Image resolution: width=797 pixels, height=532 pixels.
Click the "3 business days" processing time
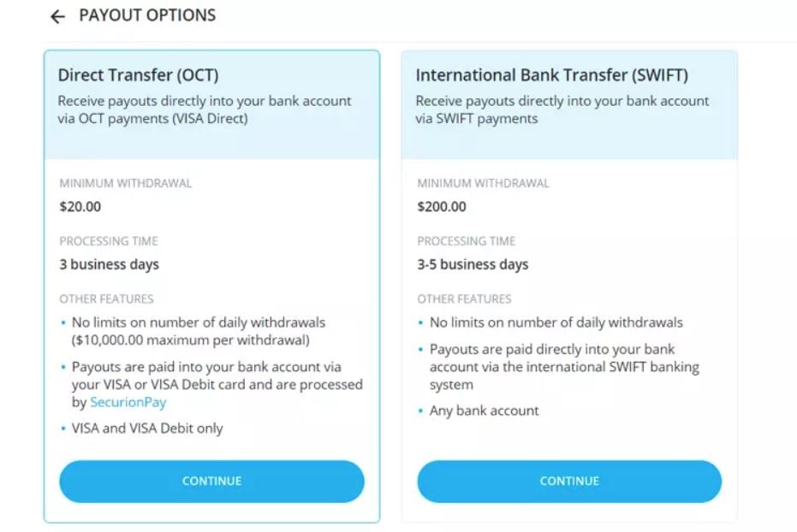109,264
